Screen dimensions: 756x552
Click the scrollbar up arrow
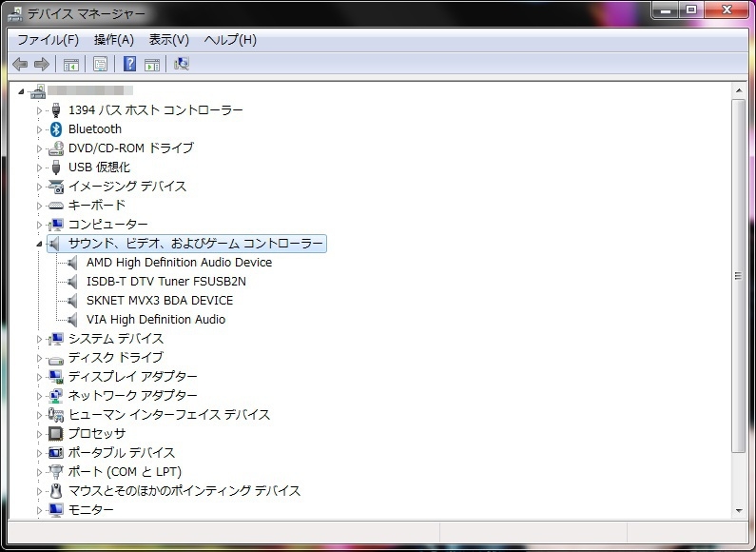739,90
